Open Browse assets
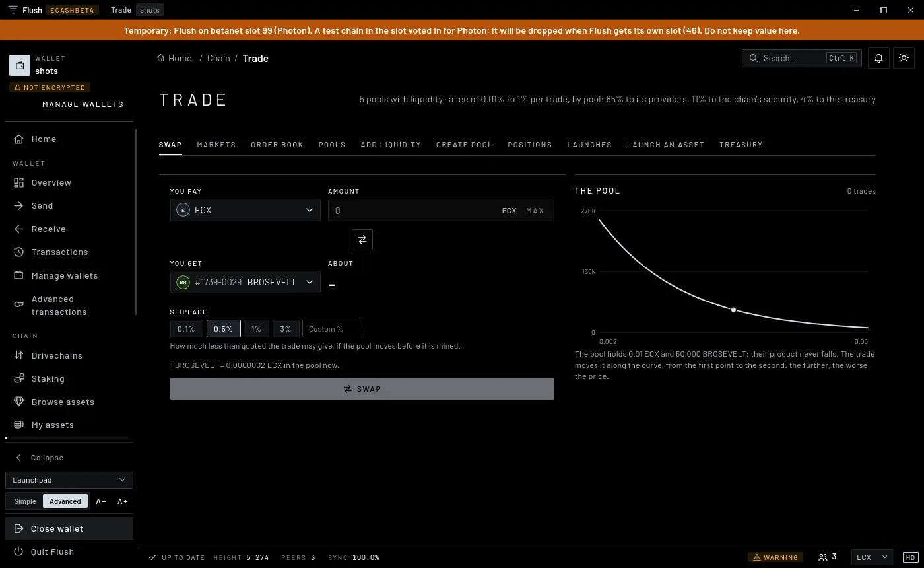The width and height of the screenshot is (924, 568). tap(69, 402)
